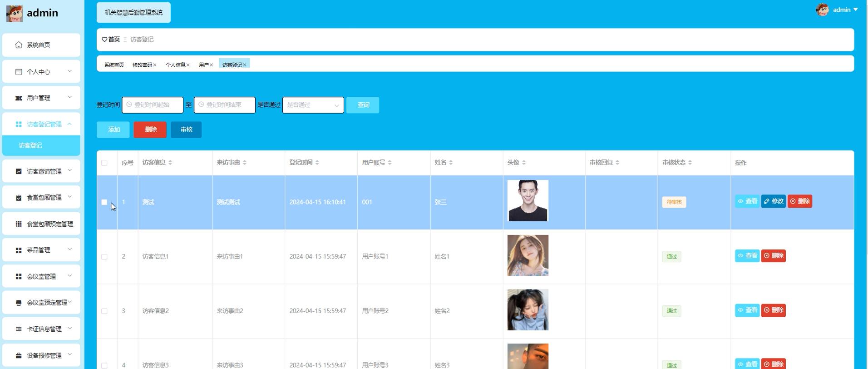Sort by 来访事由 column
Screen dimensions: 868x369
(245, 163)
